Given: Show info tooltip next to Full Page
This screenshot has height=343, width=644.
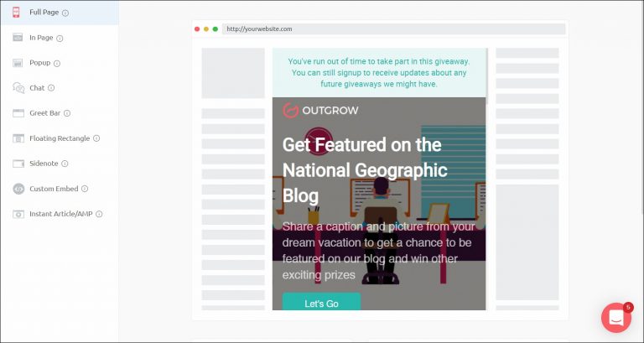Looking at the screenshot, I should point(65,13).
